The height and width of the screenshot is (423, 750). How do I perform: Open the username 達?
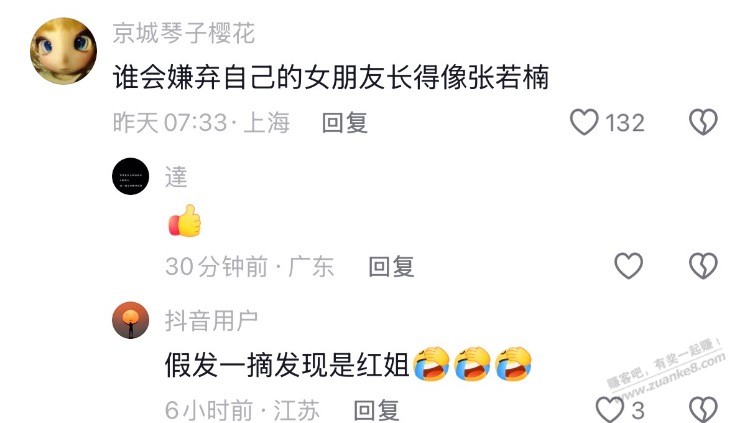point(176,177)
